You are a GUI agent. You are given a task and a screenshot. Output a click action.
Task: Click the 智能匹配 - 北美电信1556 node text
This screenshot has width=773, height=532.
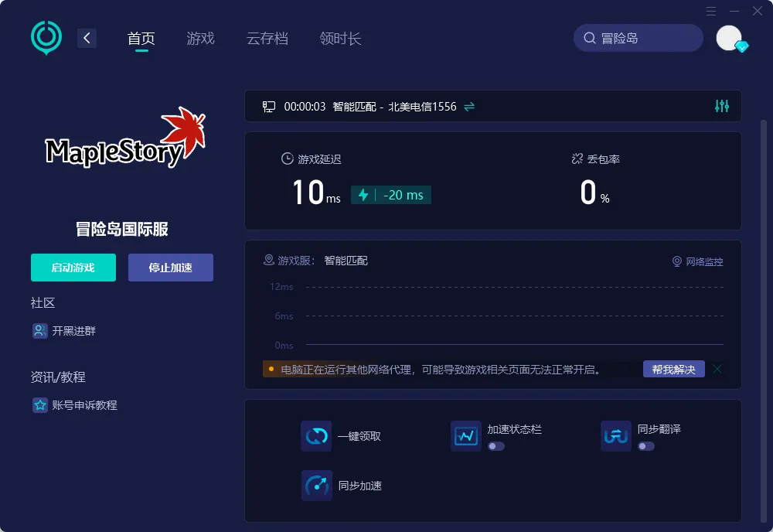coord(394,107)
